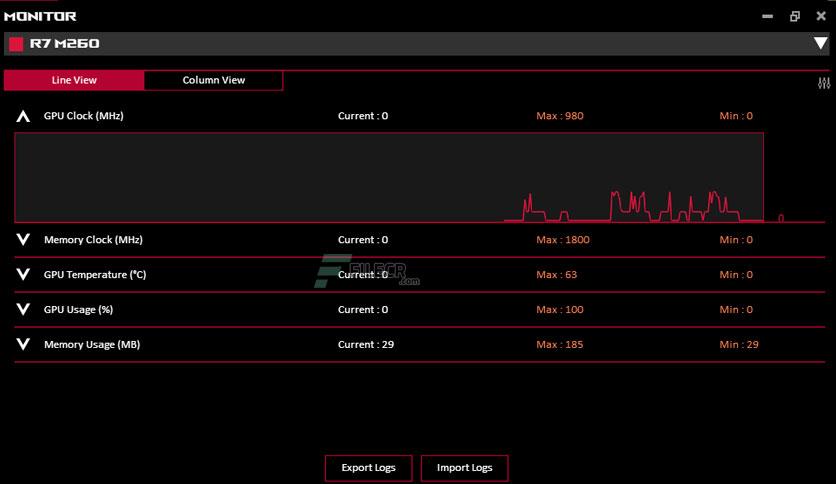The width and height of the screenshot is (836, 484).
Task: Click the Max : 63 value
Action: (557, 274)
